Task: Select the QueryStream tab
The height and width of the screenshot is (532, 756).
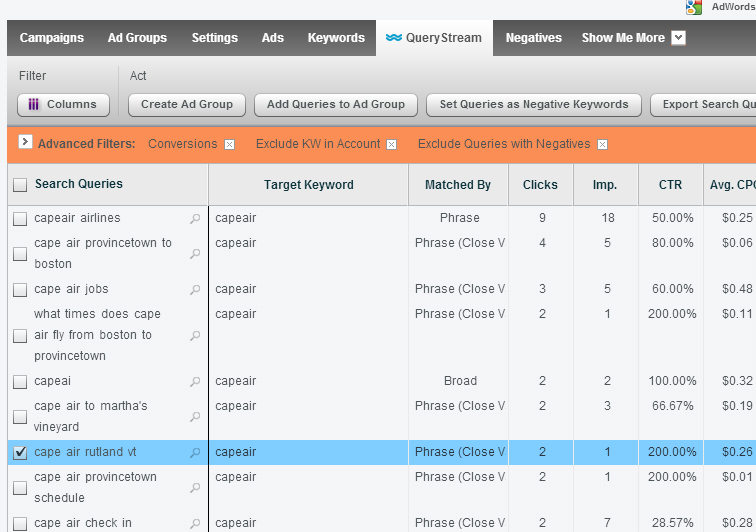Action: (434, 38)
